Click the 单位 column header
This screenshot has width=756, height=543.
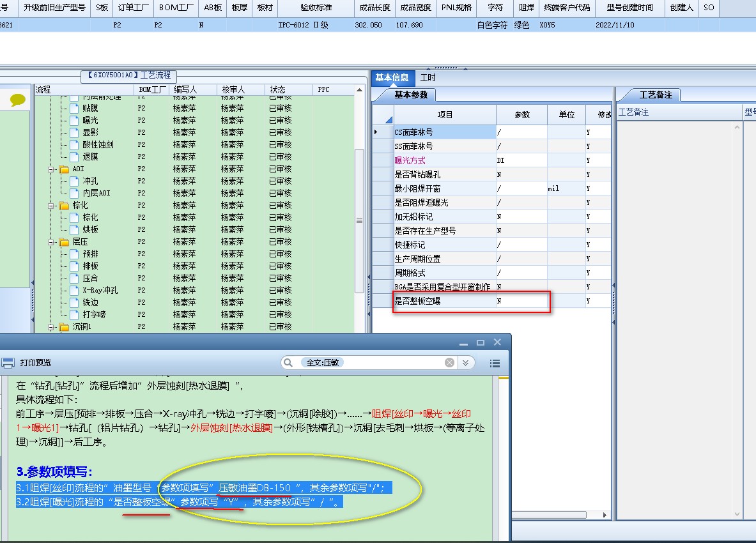coord(566,115)
